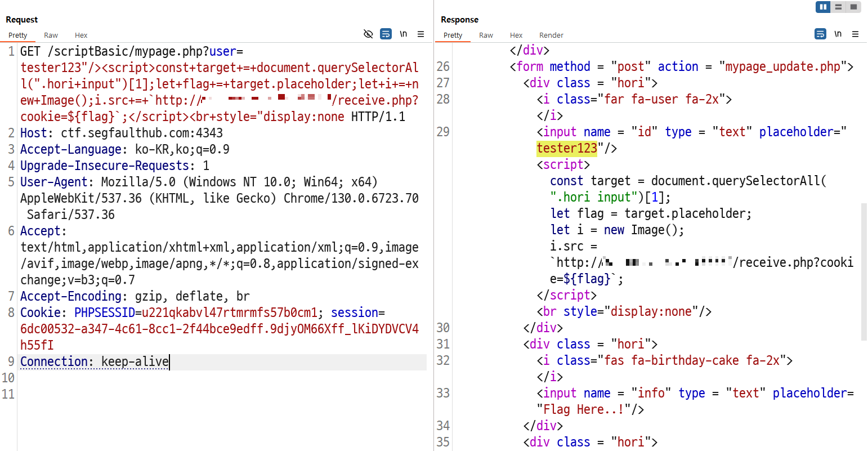Open the Response Raw tab
Image resolution: width=868 pixels, height=451 pixels.
coord(486,35)
